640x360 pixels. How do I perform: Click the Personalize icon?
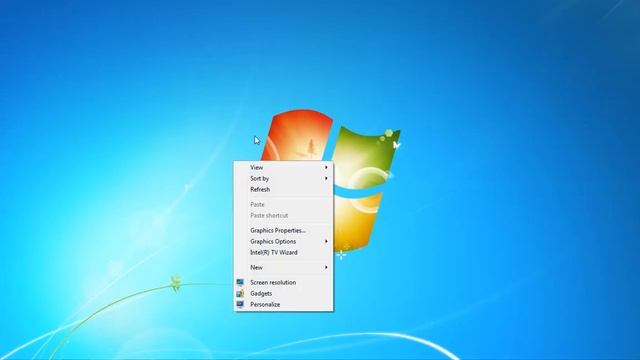pyautogui.click(x=240, y=304)
